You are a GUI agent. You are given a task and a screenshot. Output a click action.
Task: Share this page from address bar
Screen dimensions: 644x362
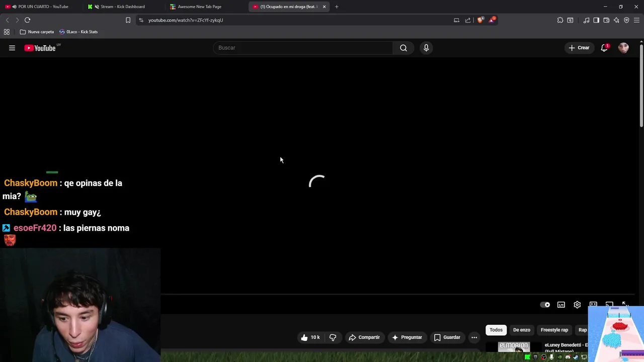tap(468, 20)
